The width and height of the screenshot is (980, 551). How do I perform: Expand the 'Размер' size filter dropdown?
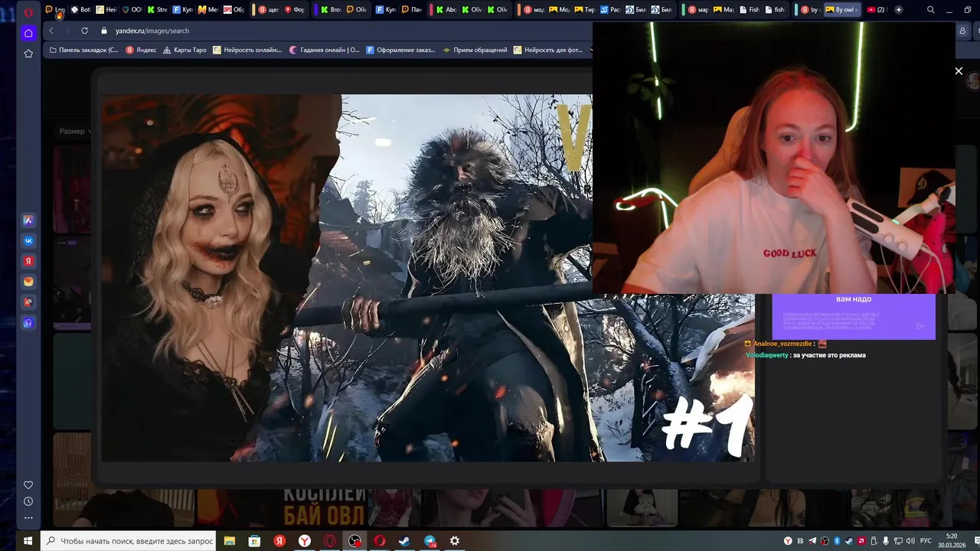[x=75, y=131]
